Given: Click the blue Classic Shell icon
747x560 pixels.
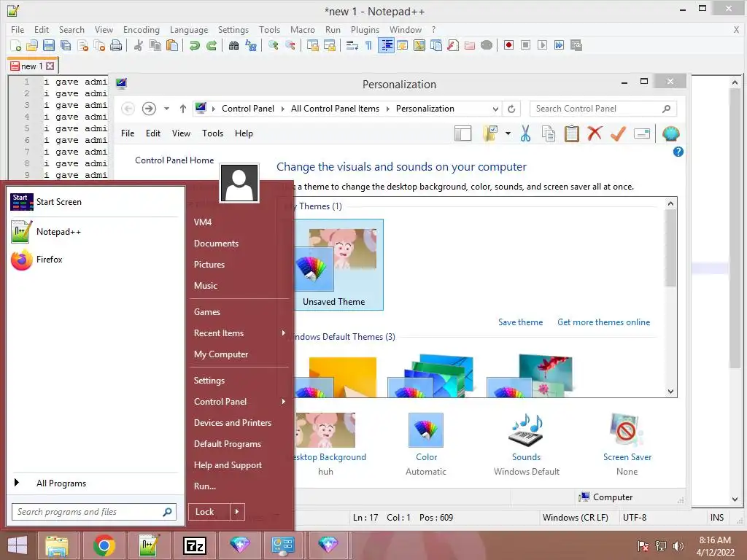Looking at the screenshot, I should (x=671, y=134).
